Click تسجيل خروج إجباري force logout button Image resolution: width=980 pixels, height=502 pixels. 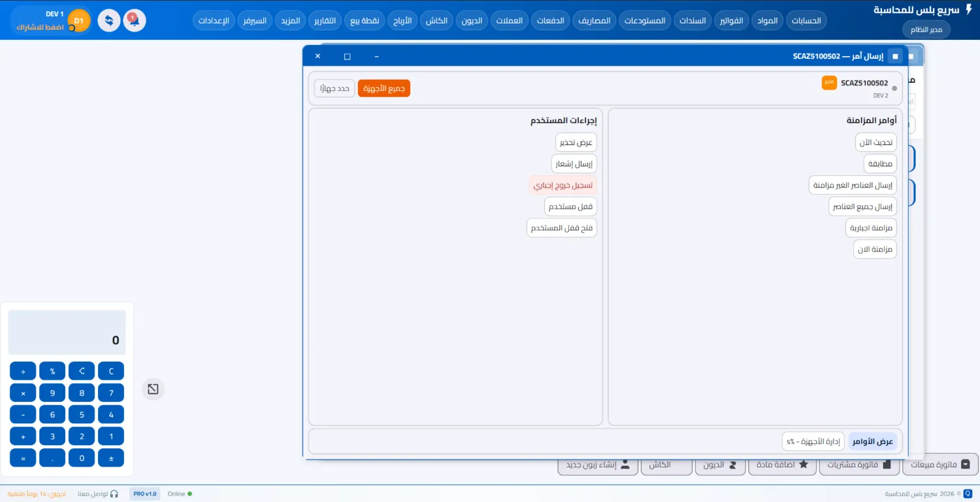point(563,185)
